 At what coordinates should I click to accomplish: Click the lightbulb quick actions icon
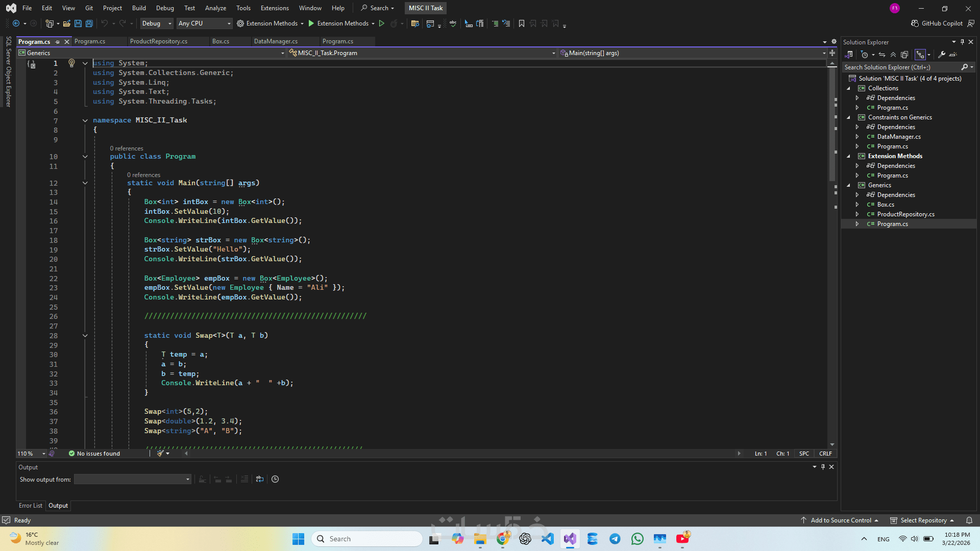71,63
